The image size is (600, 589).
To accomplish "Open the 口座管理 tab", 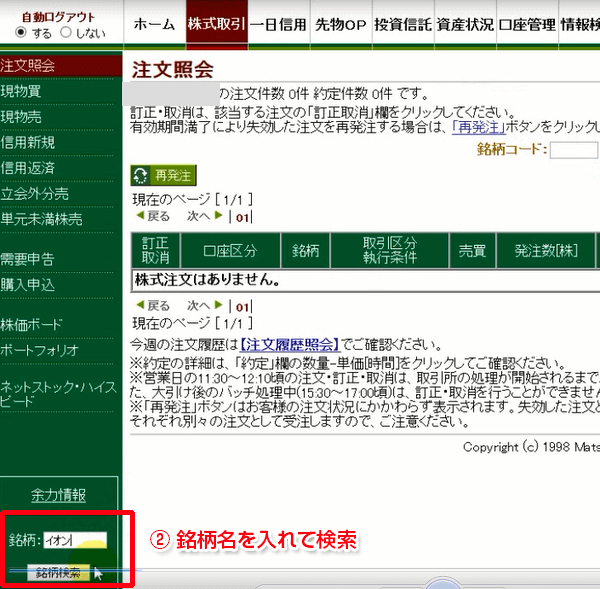I will 527,24.
